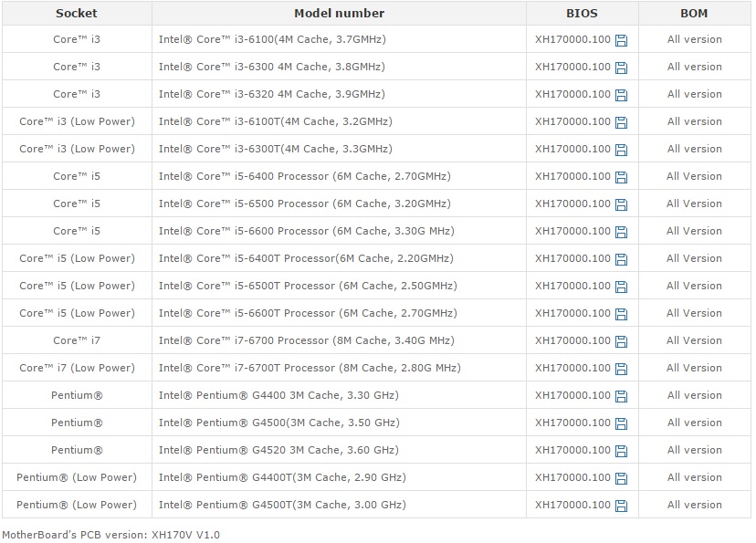
Task: Select the BIOS column header
Action: (x=583, y=13)
